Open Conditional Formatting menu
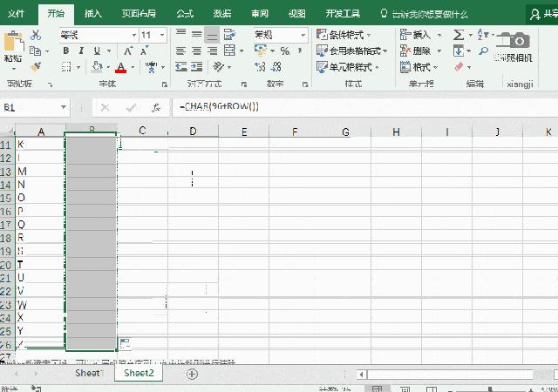 coord(344,35)
